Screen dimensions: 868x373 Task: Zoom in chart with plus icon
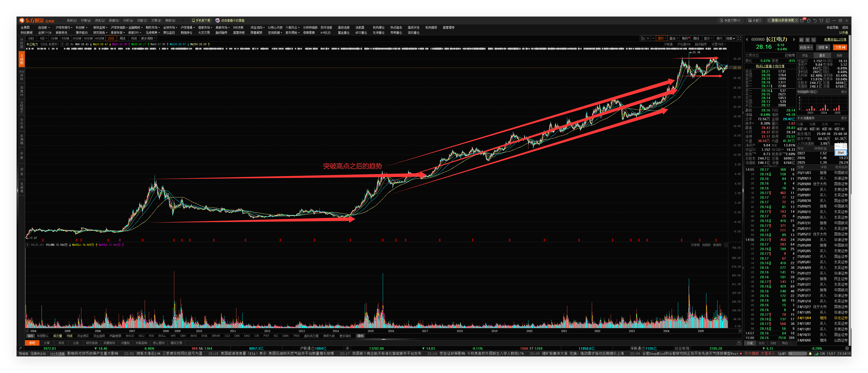coord(648,38)
